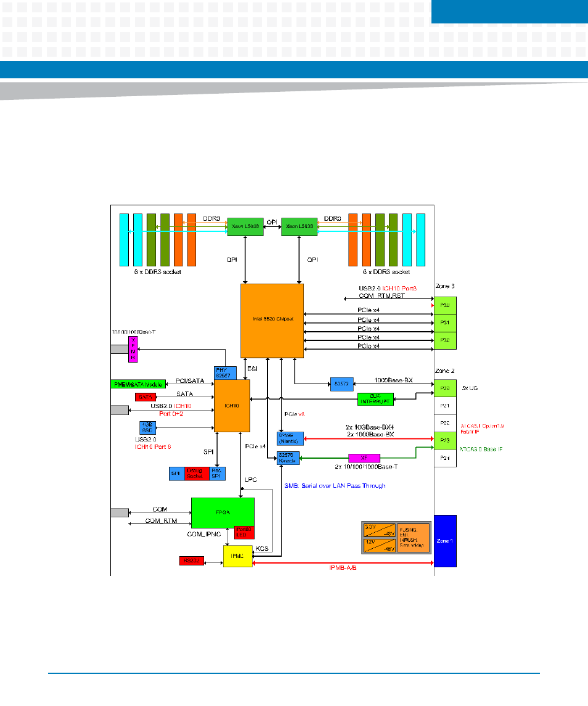Click the CLK INTERRUPT block

click(x=375, y=399)
